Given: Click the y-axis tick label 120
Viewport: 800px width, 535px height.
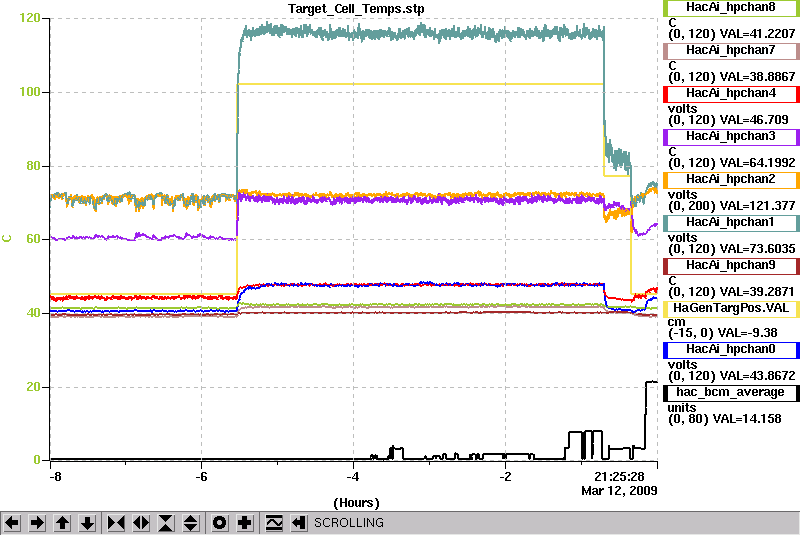Looking at the screenshot, I should pyautogui.click(x=30, y=18).
